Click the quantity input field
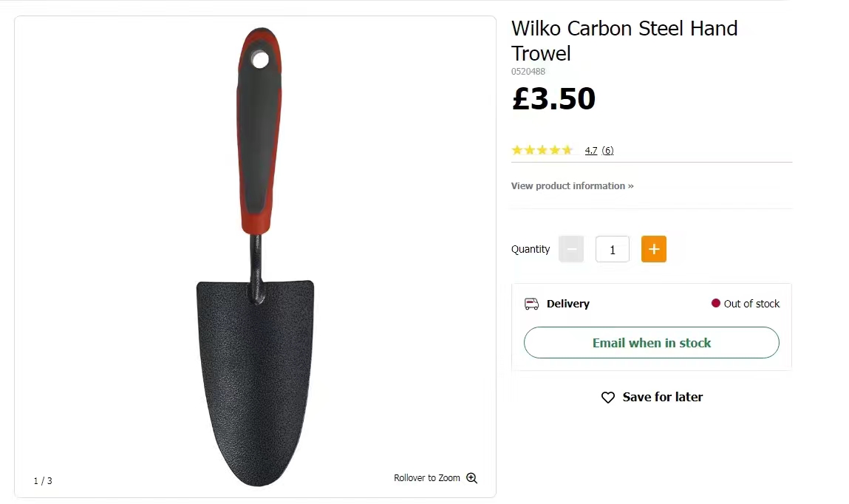Image resolution: width=849 pixels, height=504 pixels. [x=613, y=249]
